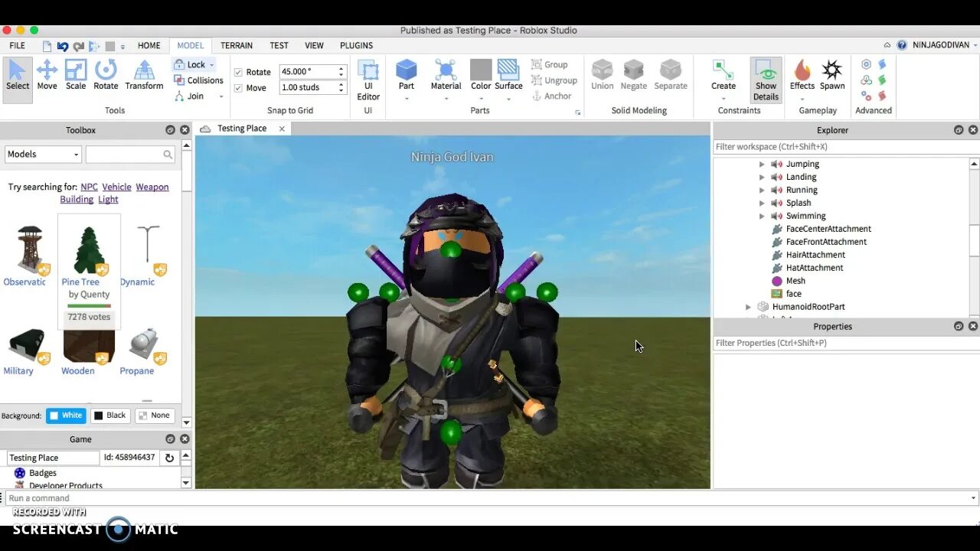Select the Propane model thumbnail

pyautogui.click(x=143, y=346)
